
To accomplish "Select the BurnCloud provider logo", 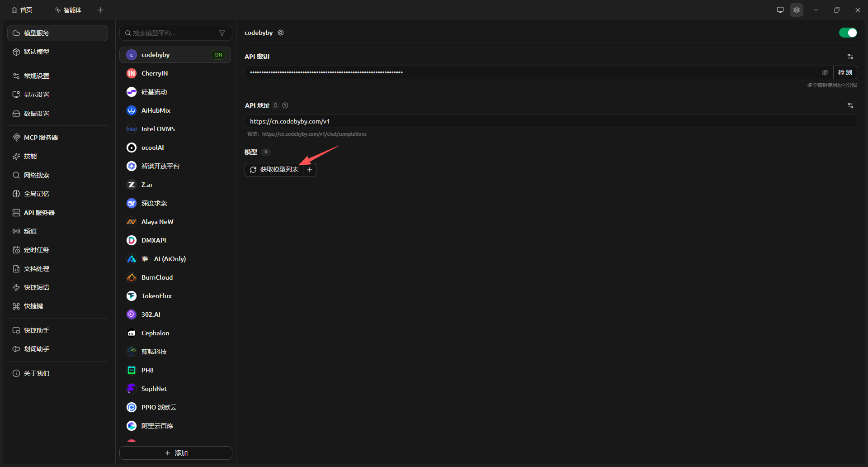I will (x=132, y=277).
